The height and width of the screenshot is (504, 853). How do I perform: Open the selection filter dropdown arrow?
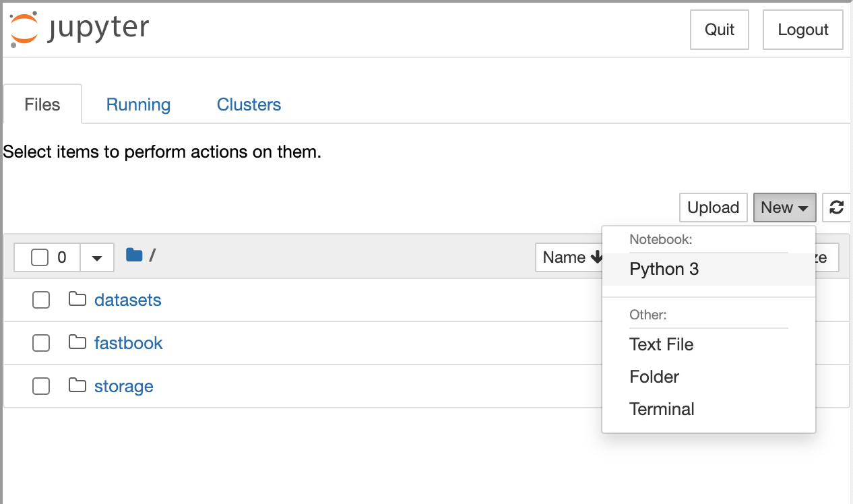coord(97,257)
